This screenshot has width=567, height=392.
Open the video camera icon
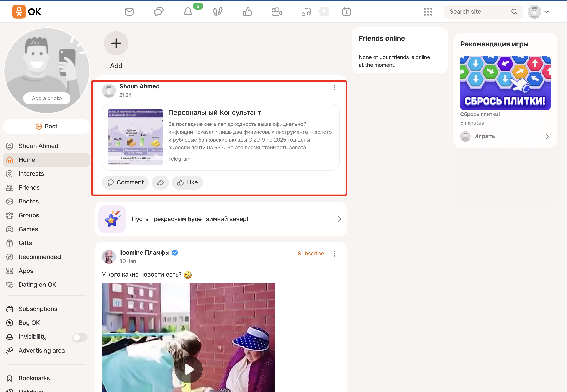(277, 11)
